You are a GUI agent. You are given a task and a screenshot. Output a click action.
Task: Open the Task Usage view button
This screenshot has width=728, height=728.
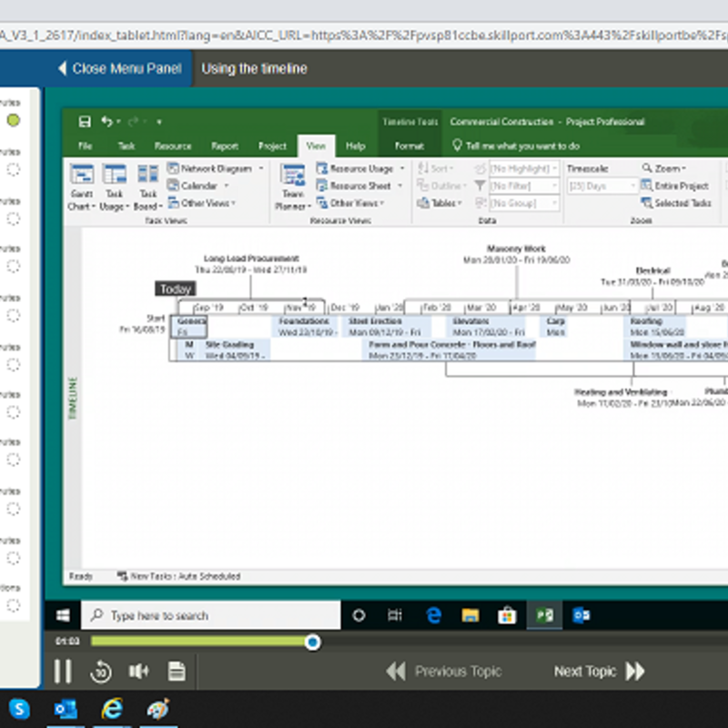click(115, 187)
